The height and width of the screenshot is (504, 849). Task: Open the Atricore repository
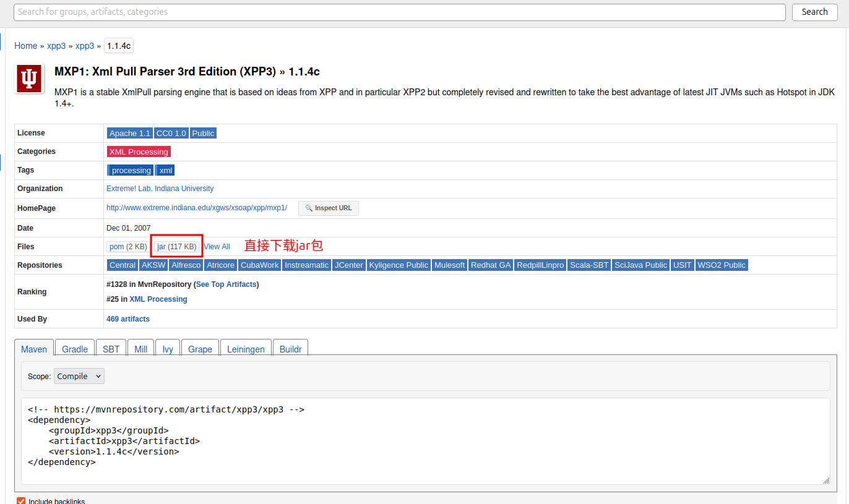pos(221,265)
